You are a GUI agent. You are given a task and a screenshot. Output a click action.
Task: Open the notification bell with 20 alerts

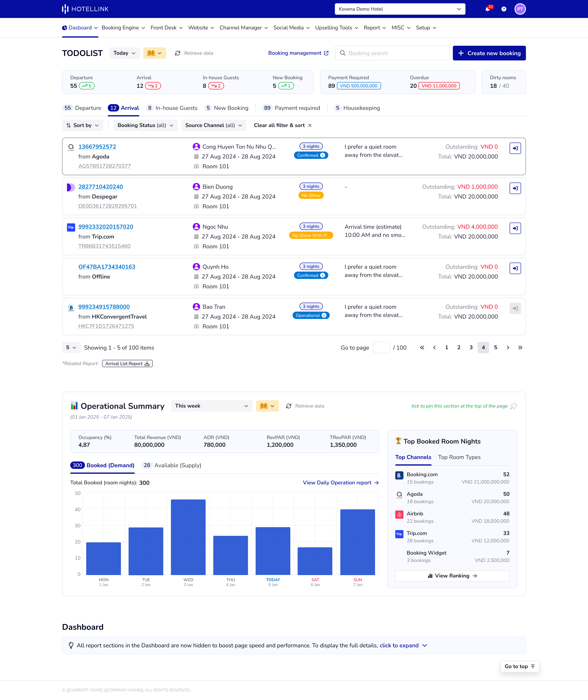[x=487, y=9]
